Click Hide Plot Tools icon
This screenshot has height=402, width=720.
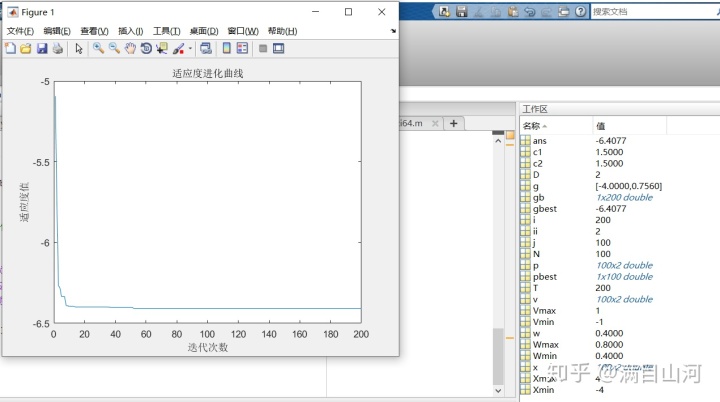pyautogui.click(x=263, y=48)
